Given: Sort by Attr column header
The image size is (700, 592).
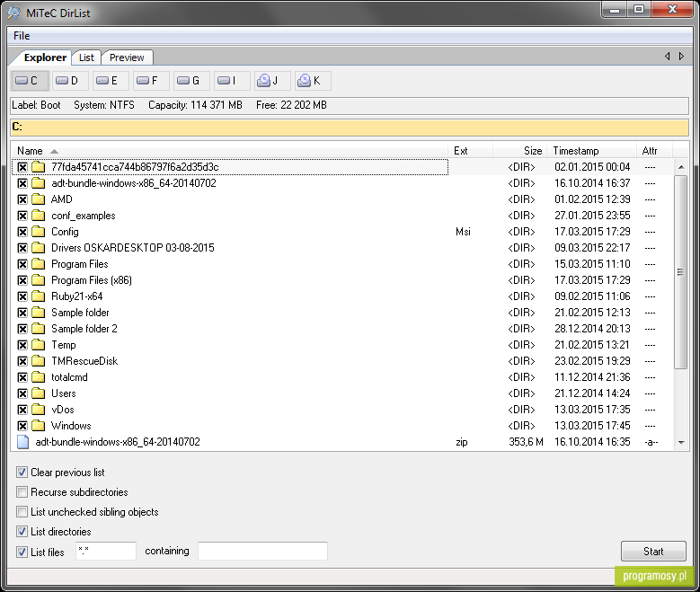Looking at the screenshot, I should (654, 151).
